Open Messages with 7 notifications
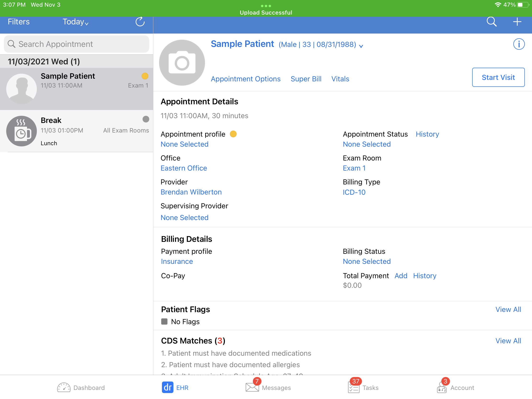532x399 pixels. (266, 387)
